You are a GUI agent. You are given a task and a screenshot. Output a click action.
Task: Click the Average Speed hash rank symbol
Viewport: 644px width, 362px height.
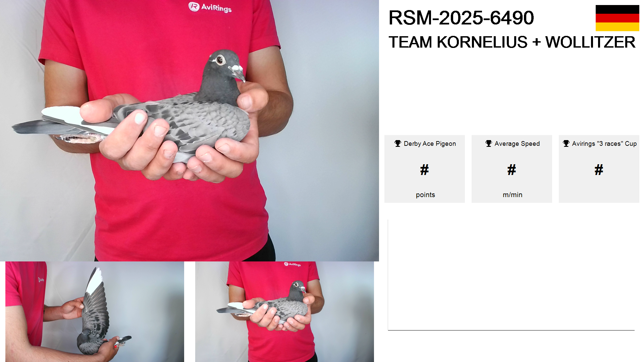(512, 170)
